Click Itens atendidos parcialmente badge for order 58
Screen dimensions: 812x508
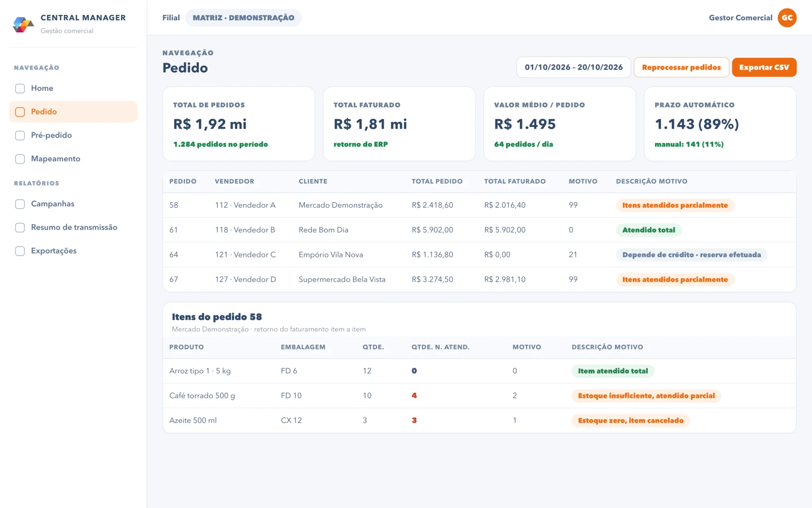pyautogui.click(x=675, y=205)
